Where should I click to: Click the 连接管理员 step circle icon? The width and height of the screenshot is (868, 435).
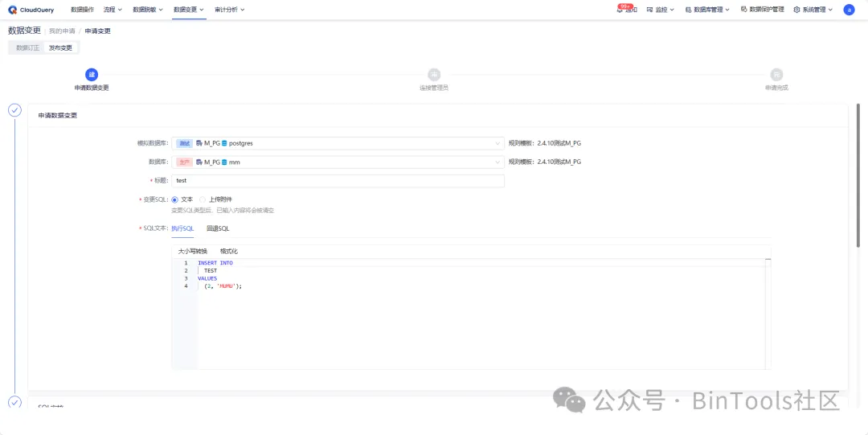coord(434,74)
